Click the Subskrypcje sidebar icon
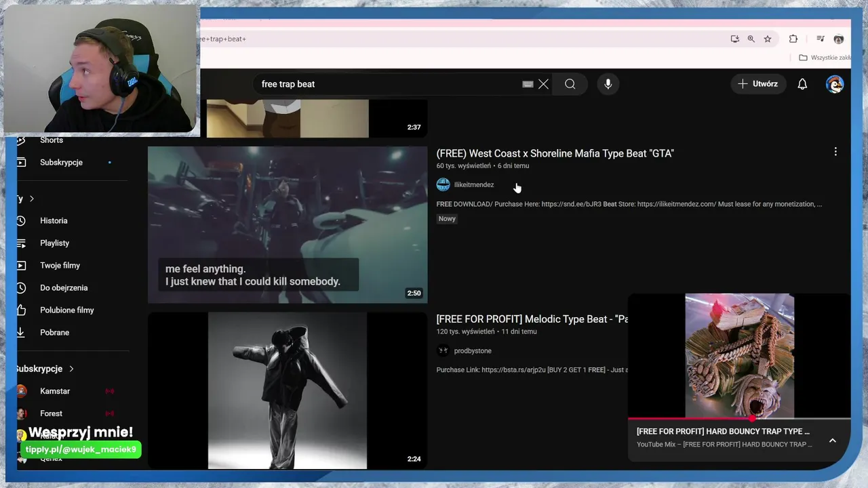Viewport: 868px width, 488px height. pyautogui.click(x=21, y=163)
